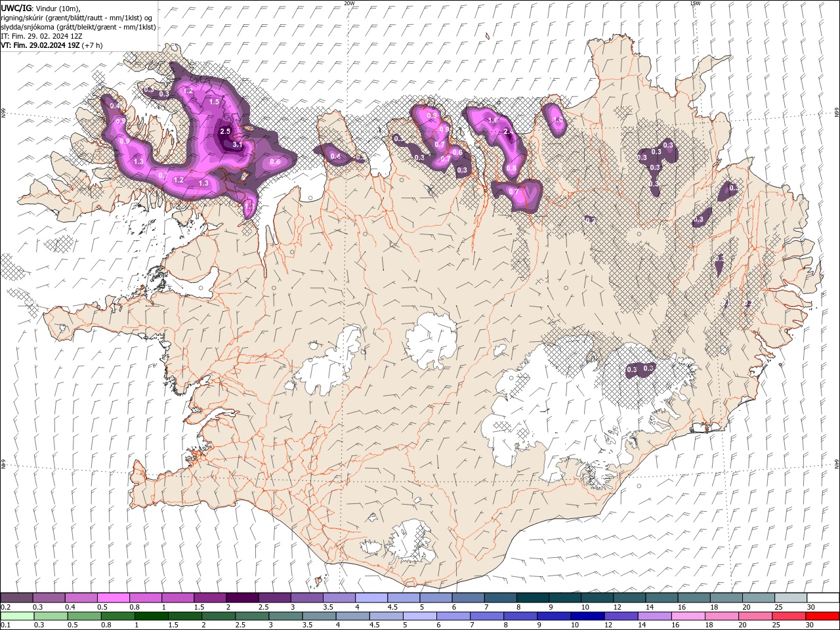Screen dimensions: 840x630
Task: Click the darkest purple snow legend swatch at 2
Action: point(241,598)
